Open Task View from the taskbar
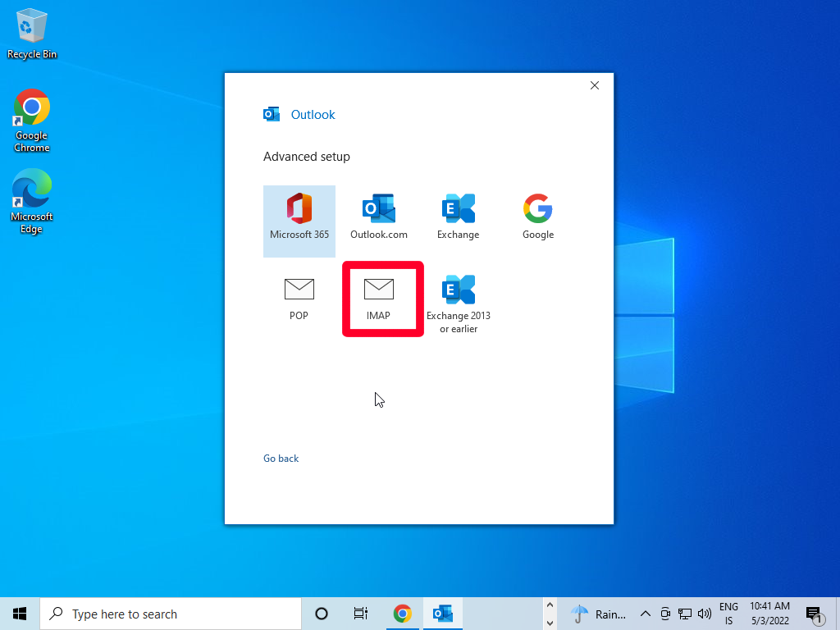The height and width of the screenshot is (630, 840). [x=360, y=614]
